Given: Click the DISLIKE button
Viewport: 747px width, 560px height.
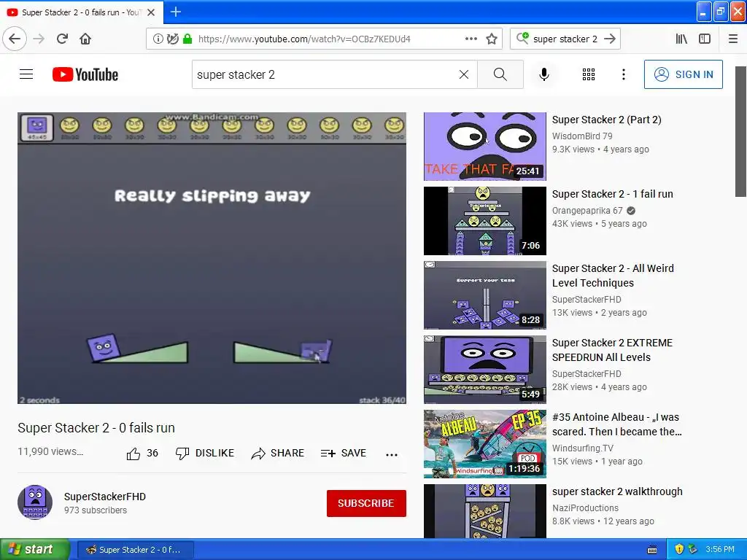Looking at the screenshot, I should click(x=205, y=454).
